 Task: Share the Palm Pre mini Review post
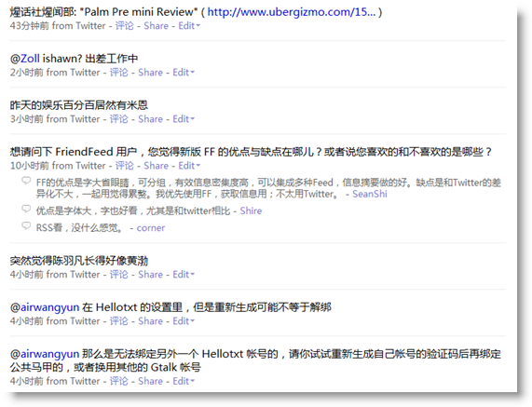pyautogui.click(x=157, y=26)
